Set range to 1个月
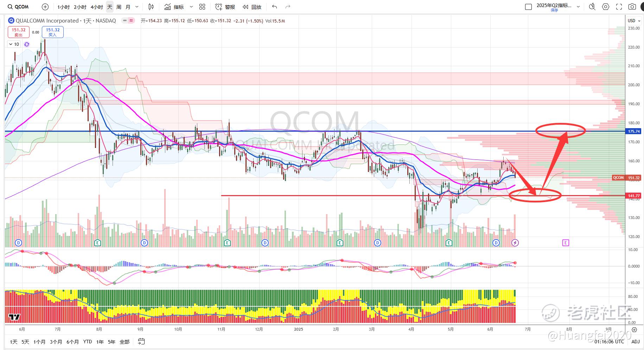The image size is (644, 350). 39,342
